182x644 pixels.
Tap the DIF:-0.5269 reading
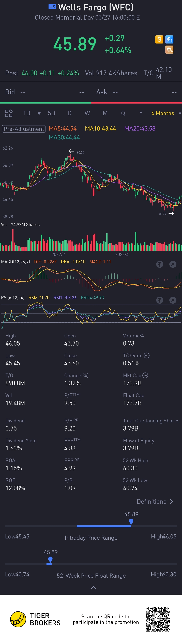45,262
